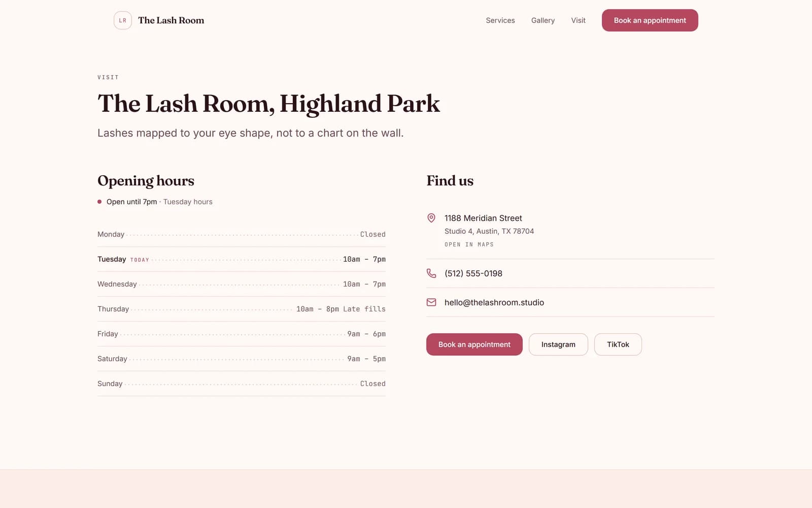
Task: Open the TikTok button
Action: 618,344
